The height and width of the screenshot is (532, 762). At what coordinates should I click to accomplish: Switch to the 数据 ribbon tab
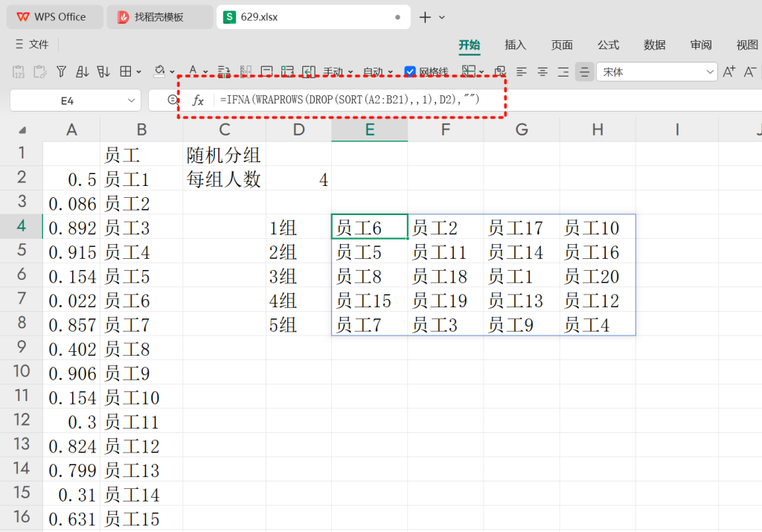(655, 45)
